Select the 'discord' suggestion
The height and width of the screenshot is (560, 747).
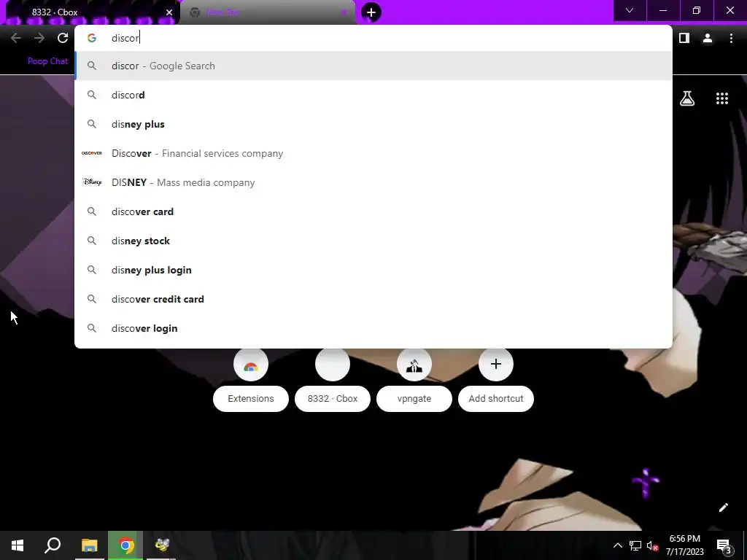click(373, 95)
